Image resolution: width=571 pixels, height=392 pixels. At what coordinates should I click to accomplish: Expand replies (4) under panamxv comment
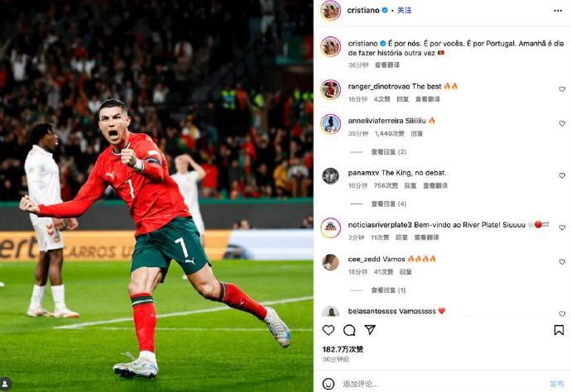click(x=388, y=203)
